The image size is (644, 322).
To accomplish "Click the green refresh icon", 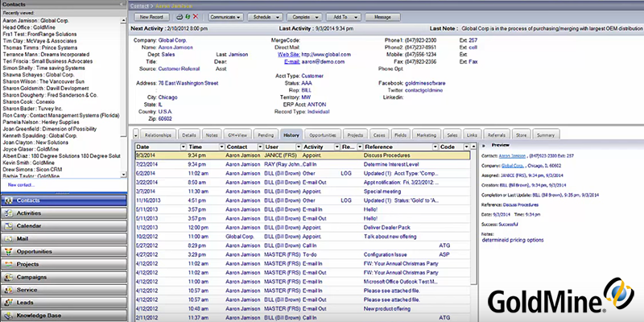I will pos(187,16).
